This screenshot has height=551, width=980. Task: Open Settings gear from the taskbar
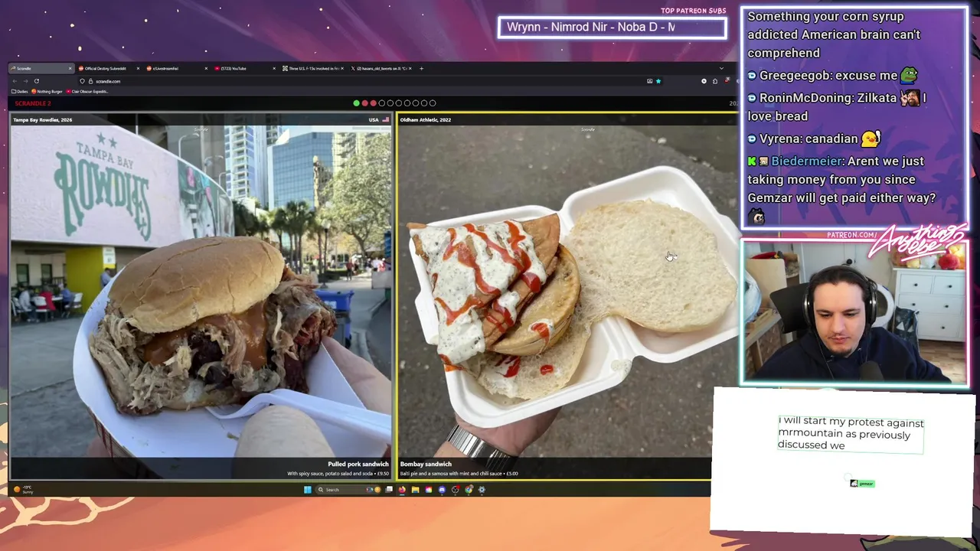pos(482,490)
